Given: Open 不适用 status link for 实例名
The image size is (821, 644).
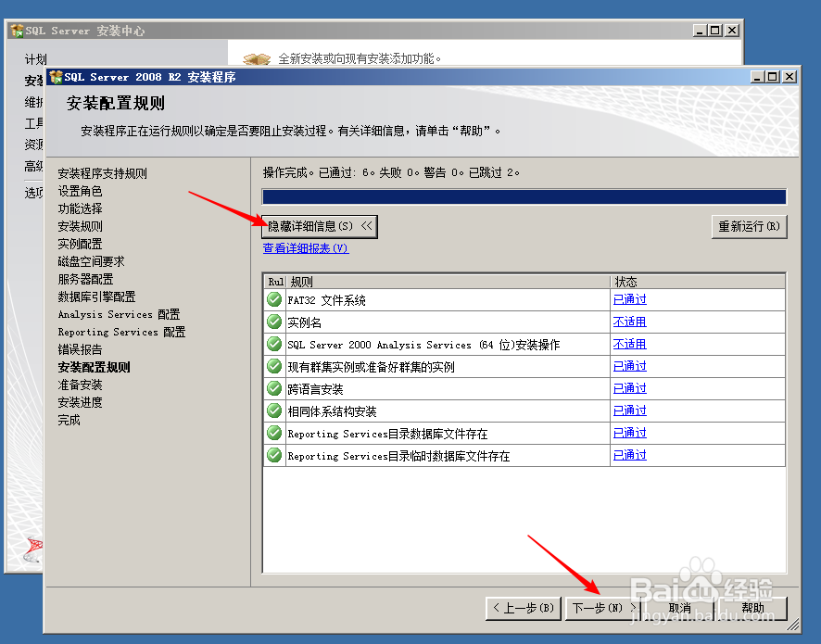Looking at the screenshot, I should pos(630,322).
